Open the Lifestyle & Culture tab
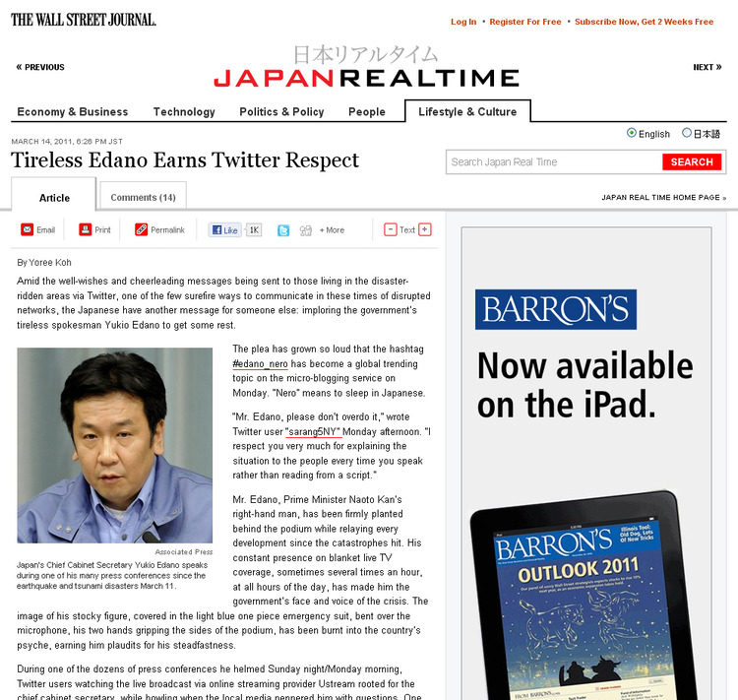Screen dimensions: 738x700 pos(467,111)
